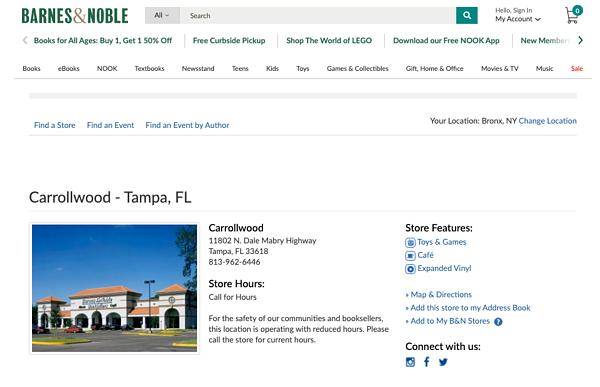This screenshot has width=600, height=387.
Task: Click the Carrollwood - Tampa, FL heading
Action: tap(110, 198)
